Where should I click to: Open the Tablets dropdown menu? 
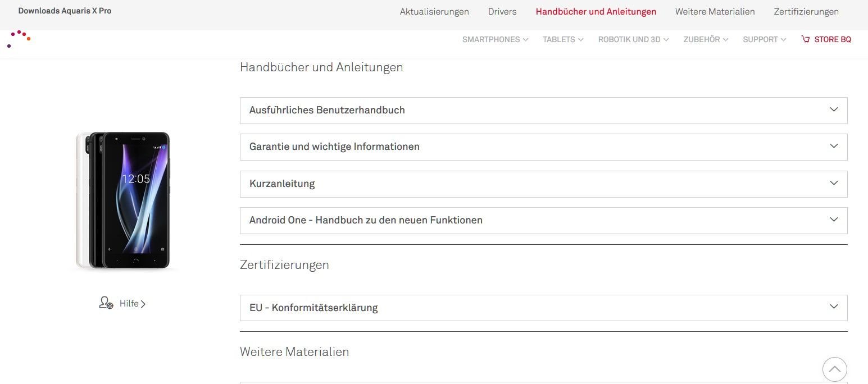(x=563, y=39)
